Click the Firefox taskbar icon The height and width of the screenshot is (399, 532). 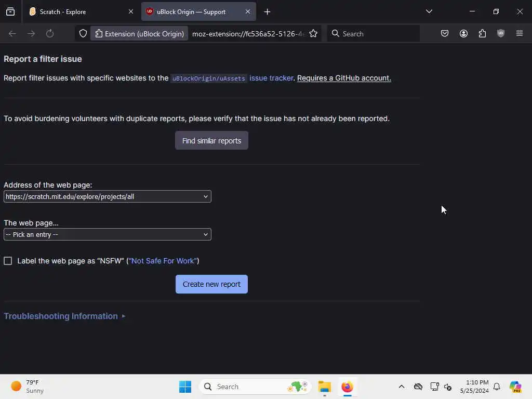point(348,387)
